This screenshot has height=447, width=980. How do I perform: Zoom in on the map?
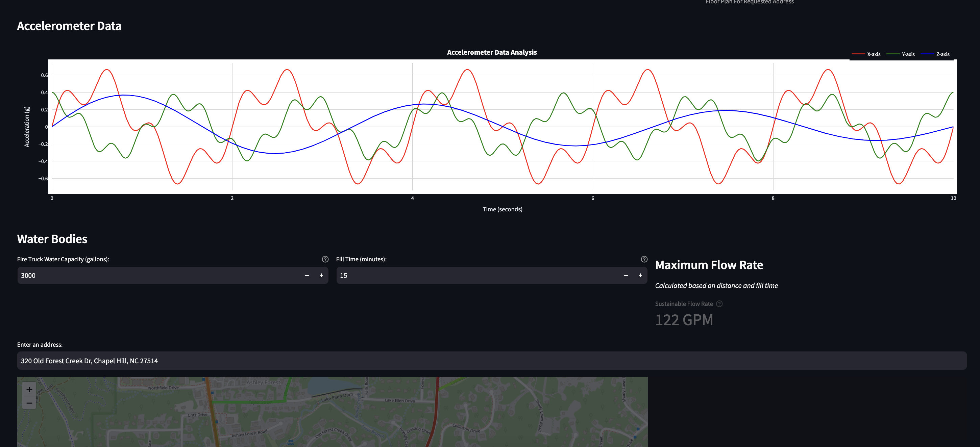[x=29, y=389]
